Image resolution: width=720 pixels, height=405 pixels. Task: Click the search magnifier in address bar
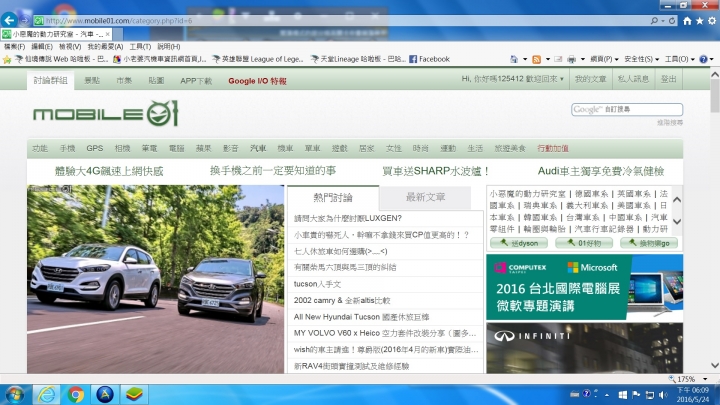click(x=654, y=21)
